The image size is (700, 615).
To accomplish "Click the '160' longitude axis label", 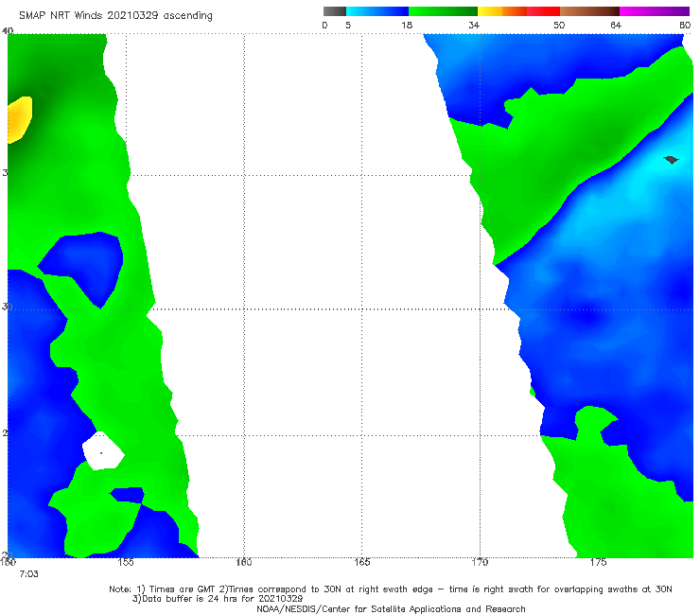I will 244,562.
